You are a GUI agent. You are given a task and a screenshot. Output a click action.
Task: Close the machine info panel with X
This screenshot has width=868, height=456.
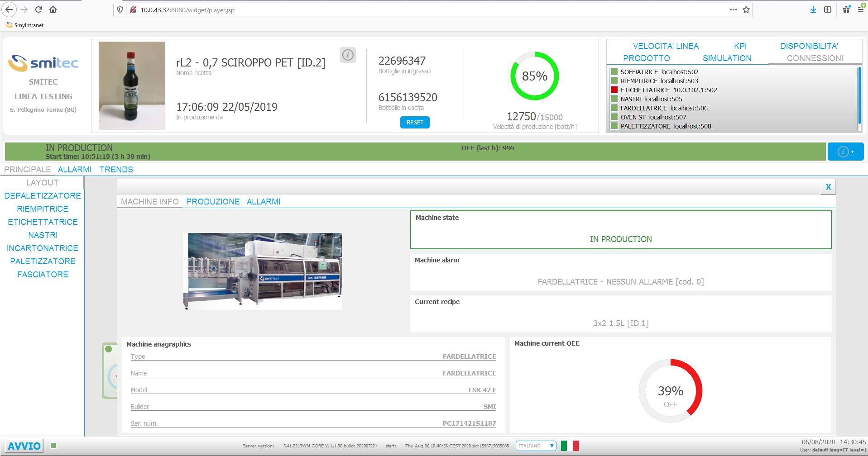point(828,187)
